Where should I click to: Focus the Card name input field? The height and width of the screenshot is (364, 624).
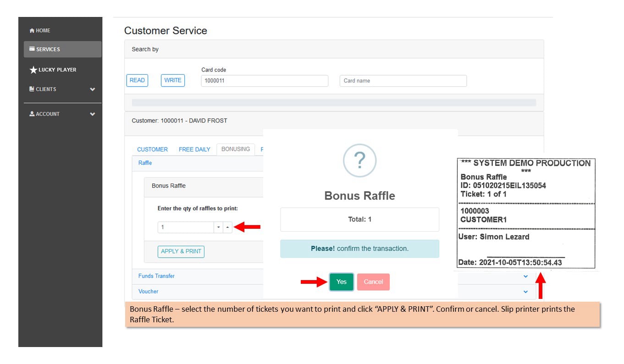coord(403,81)
